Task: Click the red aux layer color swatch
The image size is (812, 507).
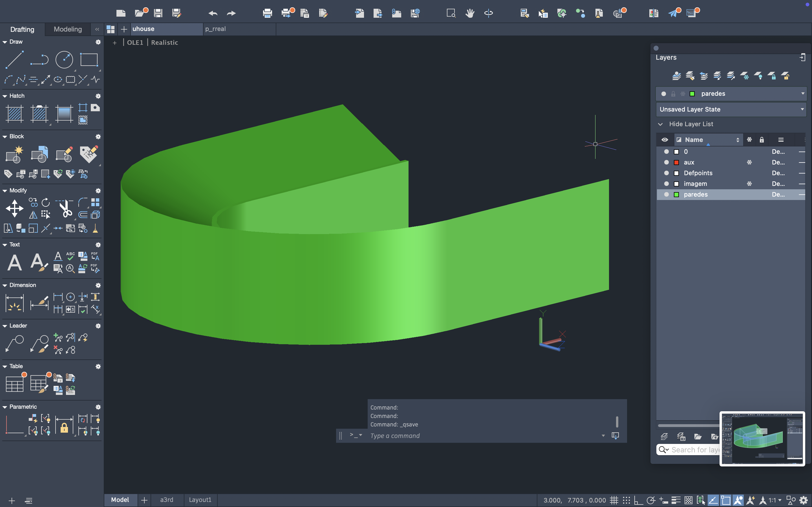Action: (x=676, y=162)
